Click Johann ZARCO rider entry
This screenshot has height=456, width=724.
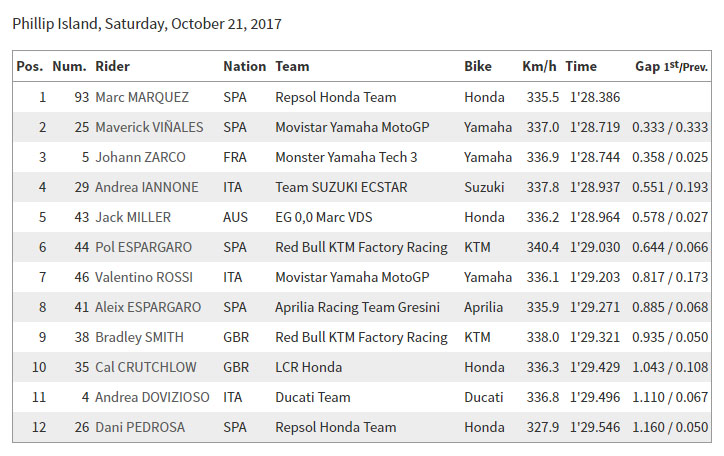(140, 157)
